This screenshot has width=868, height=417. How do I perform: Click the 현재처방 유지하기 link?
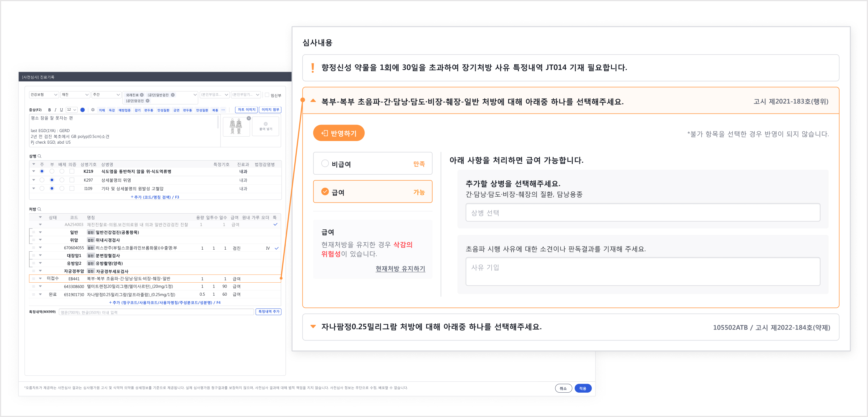pyautogui.click(x=400, y=268)
